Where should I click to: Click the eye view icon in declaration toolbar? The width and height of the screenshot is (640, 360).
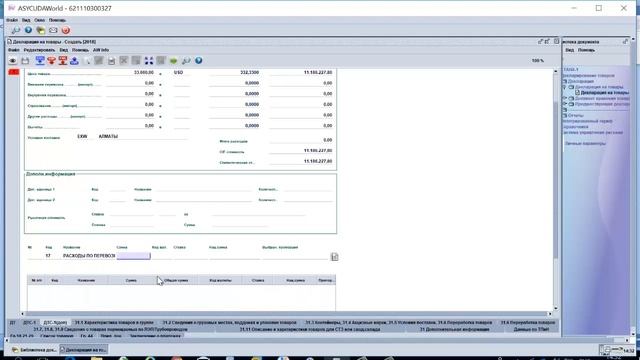tap(13, 61)
